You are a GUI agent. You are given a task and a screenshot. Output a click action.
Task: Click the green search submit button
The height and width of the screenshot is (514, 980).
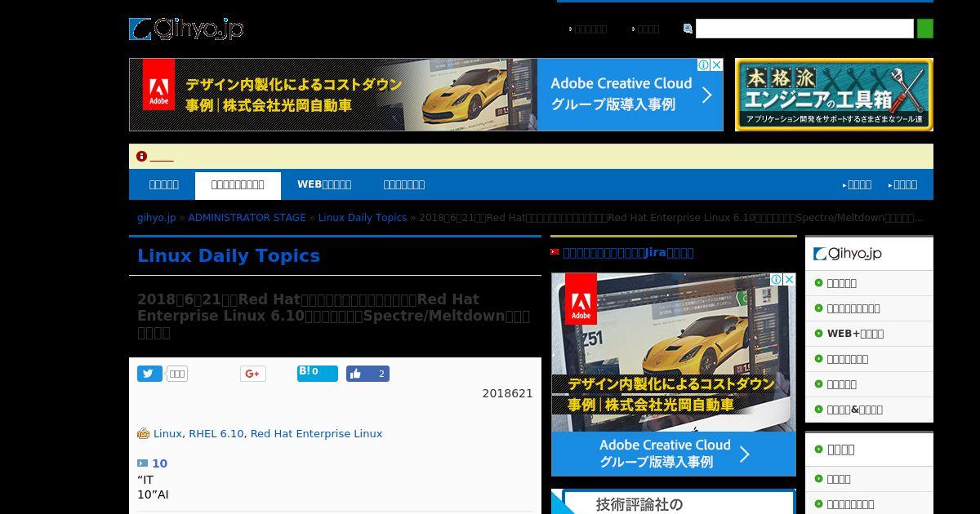pyautogui.click(x=925, y=29)
